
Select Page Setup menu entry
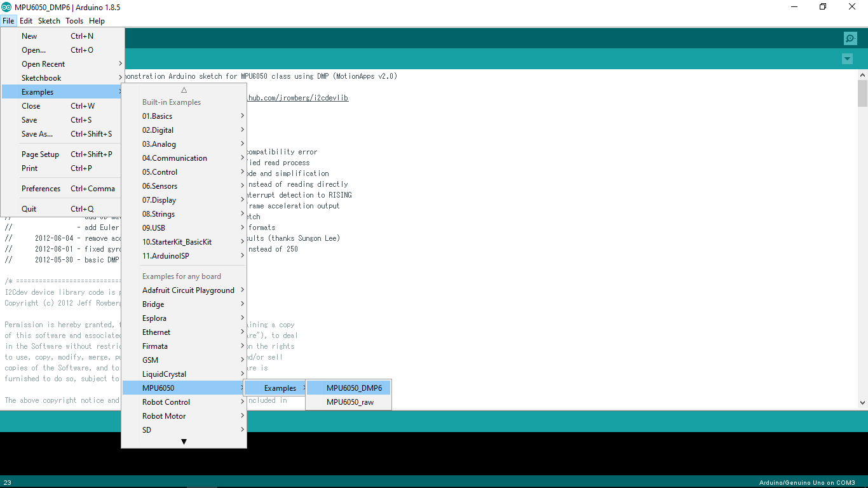(x=62, y=154)
